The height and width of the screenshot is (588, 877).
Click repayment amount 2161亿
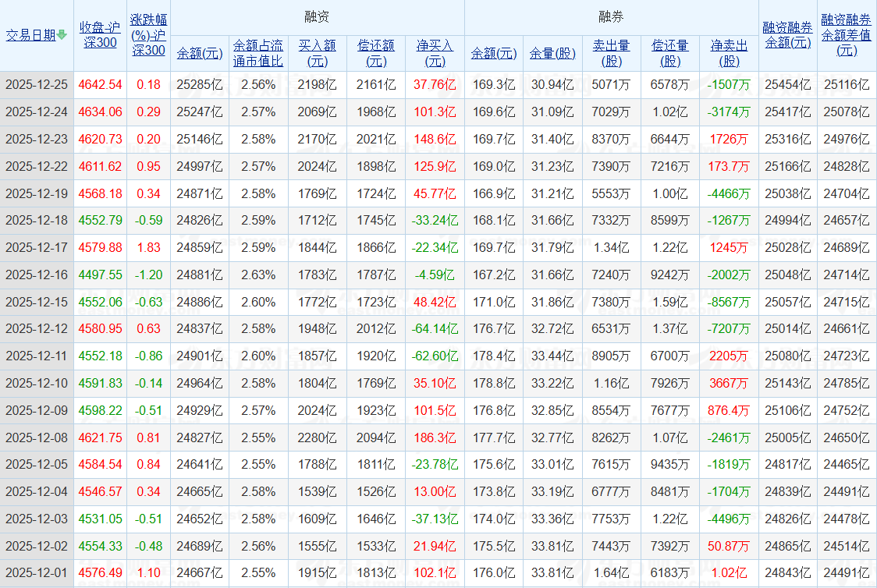click(x=376, y=85)
